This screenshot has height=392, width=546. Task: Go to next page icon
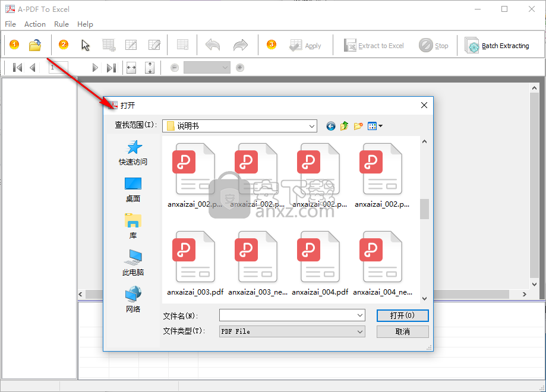(94, 68)
